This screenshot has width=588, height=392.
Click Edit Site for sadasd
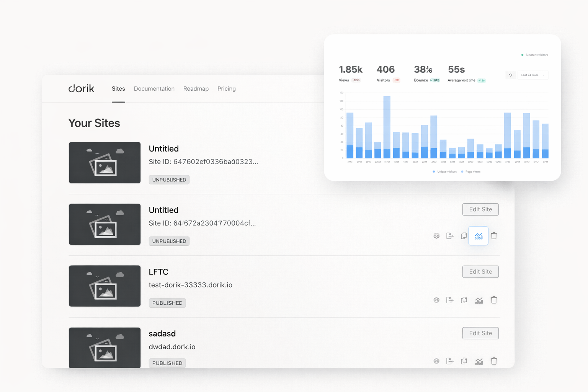[x=480, y=333]
